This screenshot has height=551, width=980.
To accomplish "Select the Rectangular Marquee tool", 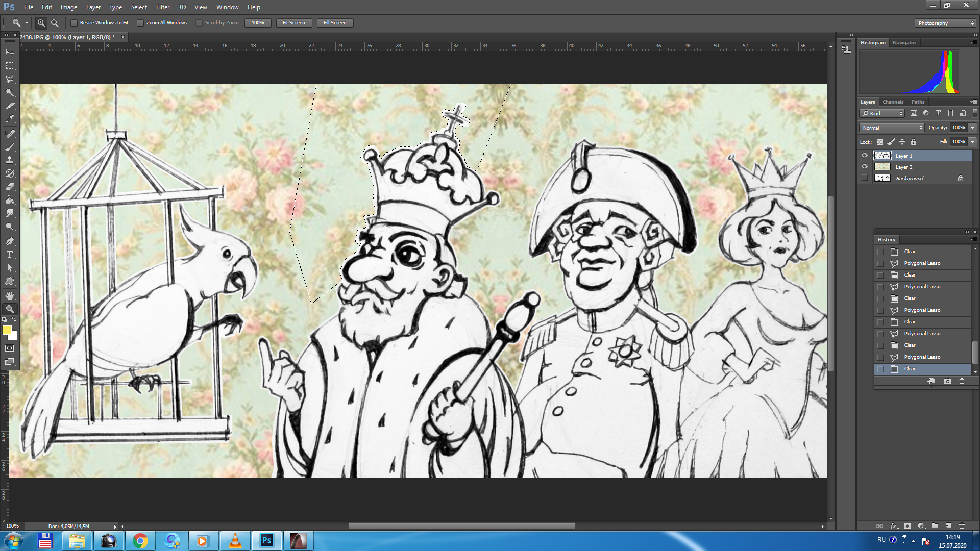I will coord(10,66).
